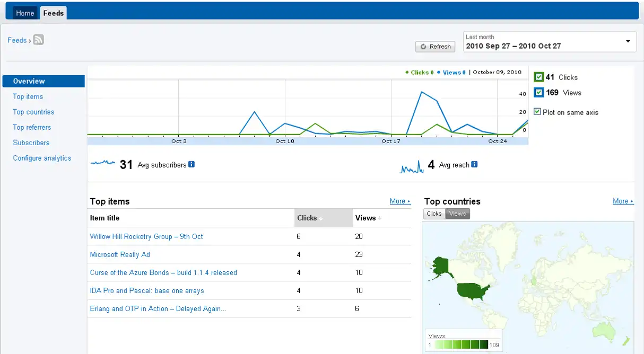Uncheck Plot on same axis
The width and height of the screenshot is (644, 354).
point(537,112)
